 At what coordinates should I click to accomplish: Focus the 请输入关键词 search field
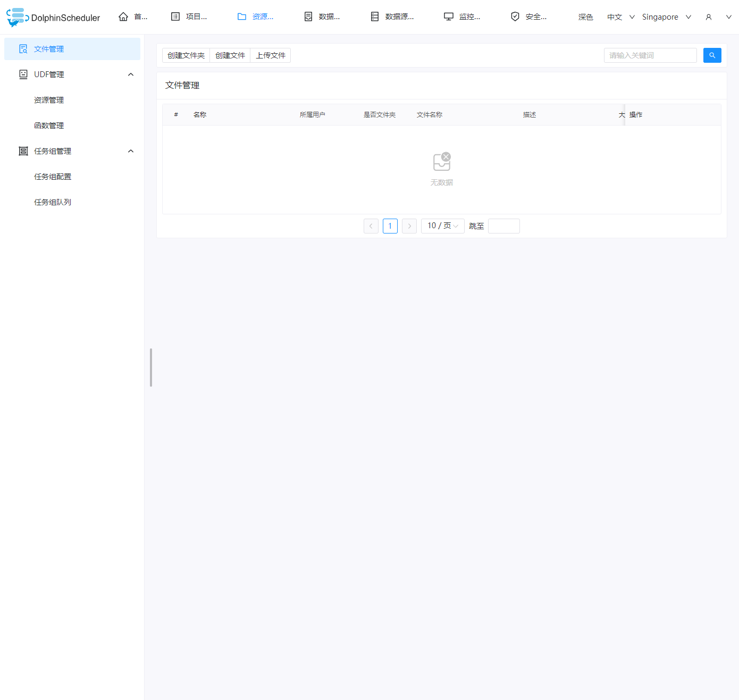pyautogui.click(x=650, y=55)
